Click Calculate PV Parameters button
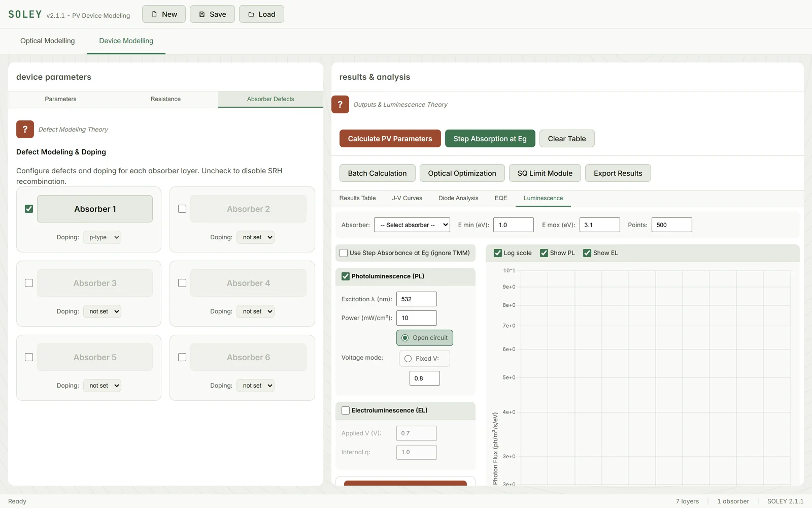812x508 pixels. point(390,139)
